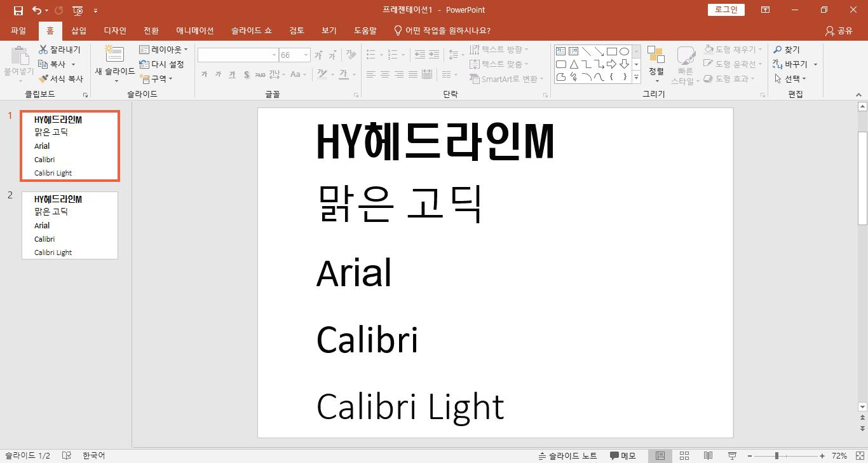Viewport: 868px width, 463px height.
Task: Click the 한국어 language indicator
Action: tap(93, 455)
